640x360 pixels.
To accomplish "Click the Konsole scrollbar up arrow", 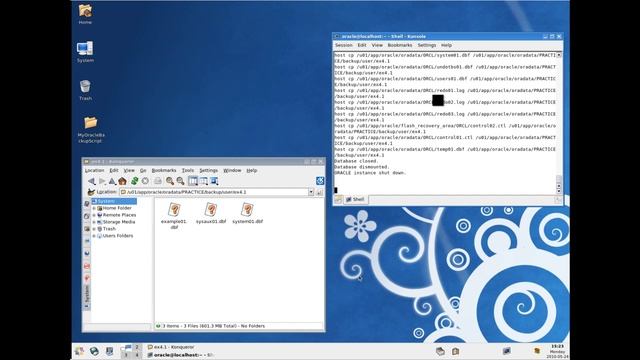I will 559,55.
